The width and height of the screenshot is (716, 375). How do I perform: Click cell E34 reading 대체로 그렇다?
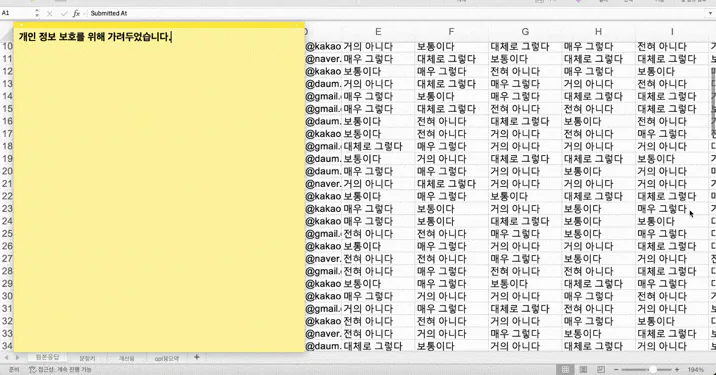click(x=379, y=346)
